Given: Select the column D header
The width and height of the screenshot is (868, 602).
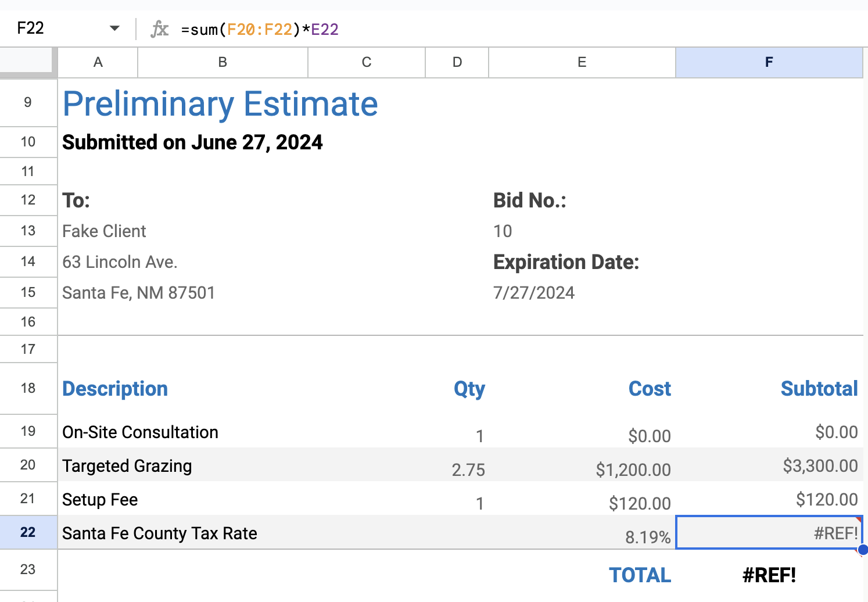Looking at the screenshot, I should coord(457,62).
